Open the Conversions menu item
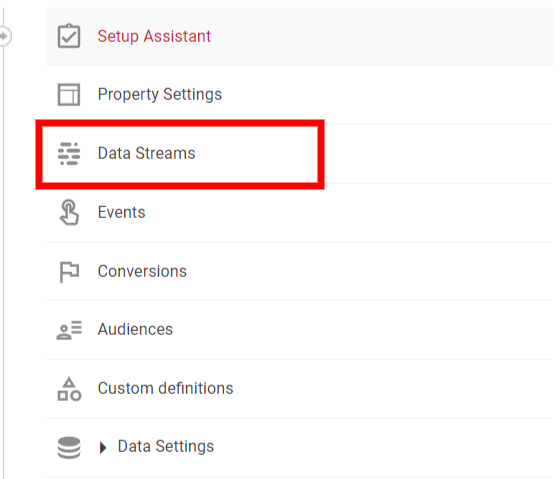Image resolution: width=560 pixels, height=479 pixels. click(299, 271)
